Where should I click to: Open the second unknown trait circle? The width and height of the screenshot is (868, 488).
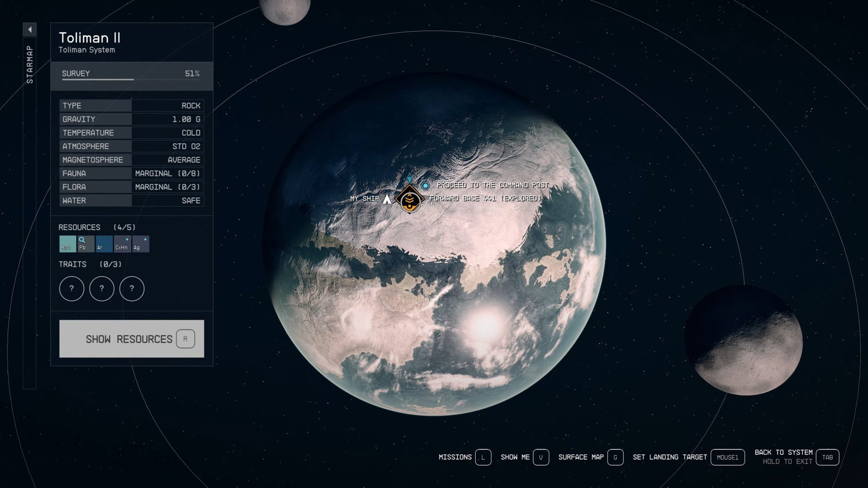[101, 288]
